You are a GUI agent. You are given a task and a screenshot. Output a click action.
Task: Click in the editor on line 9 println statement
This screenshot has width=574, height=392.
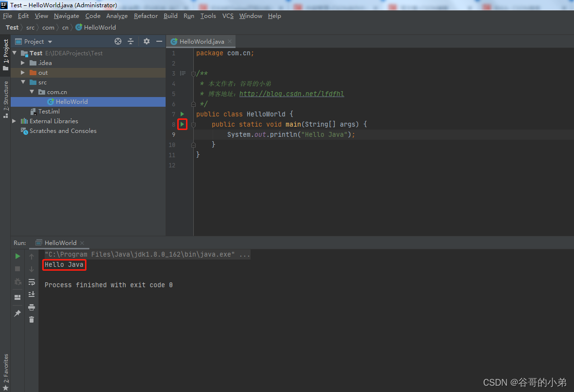[x=291, y=134]
